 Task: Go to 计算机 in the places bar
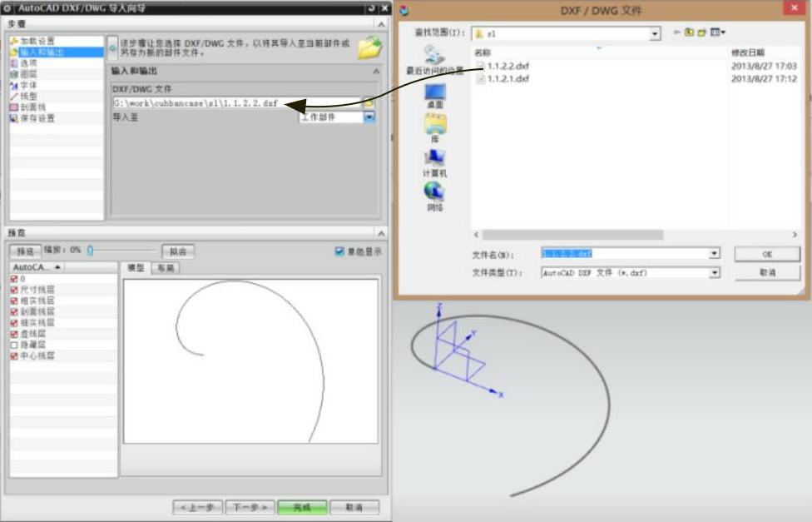pos(434,163)
